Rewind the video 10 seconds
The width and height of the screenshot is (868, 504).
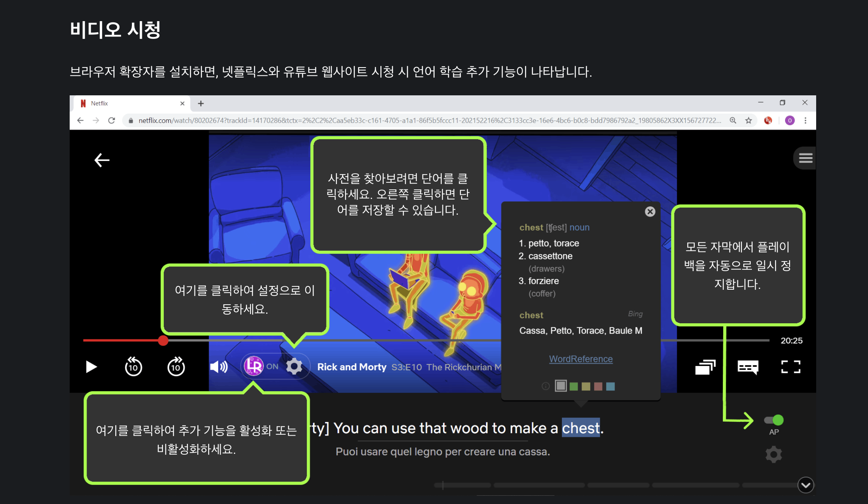tap(133, 366)
